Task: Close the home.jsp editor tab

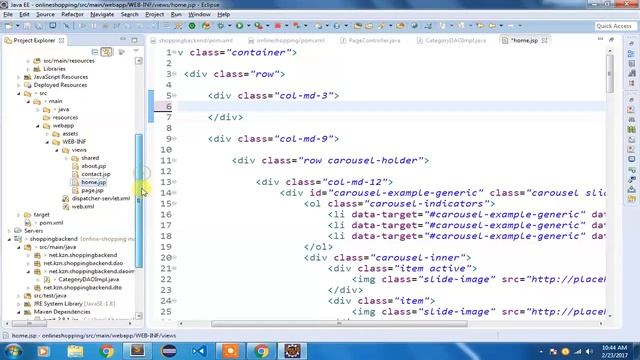Action: (x=544, y=40)
